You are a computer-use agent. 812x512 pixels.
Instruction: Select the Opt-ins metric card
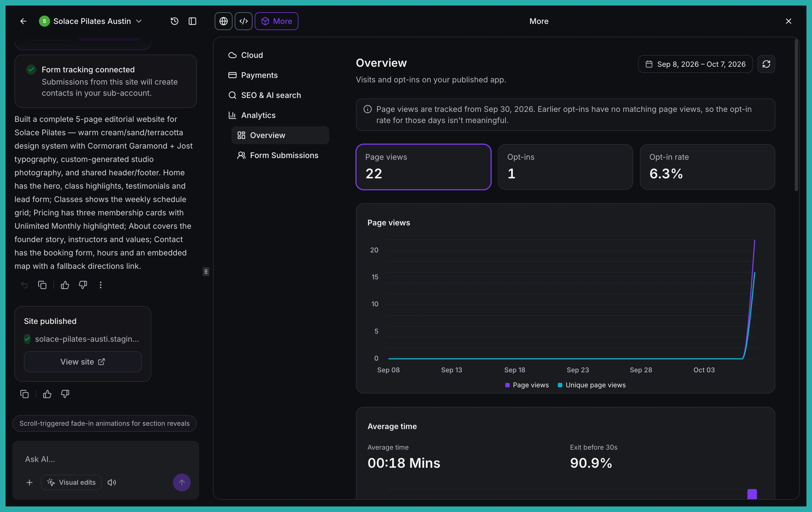(565, 167)
